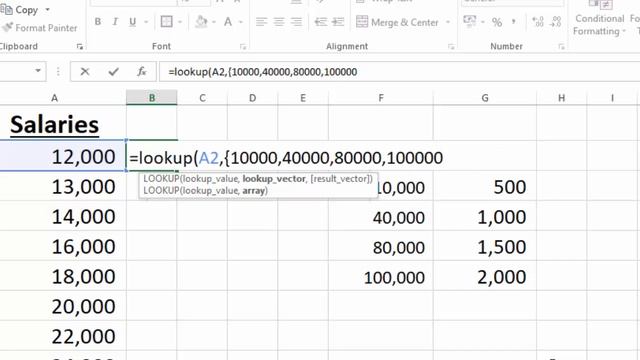The image size is (640, 360).
Task: Open Number format dialog launcher
Action: pyautogui.click(x=561, y=47)
